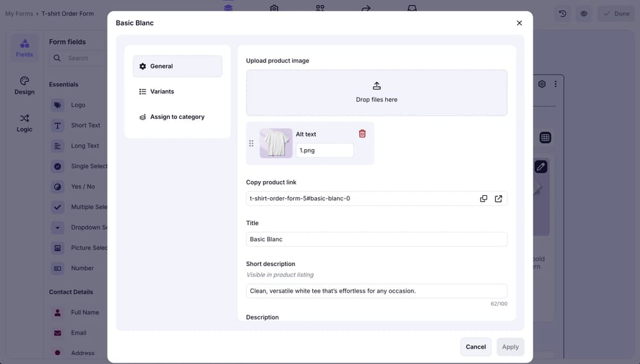Click the "Visible in product listing" hint

point(280,274)
